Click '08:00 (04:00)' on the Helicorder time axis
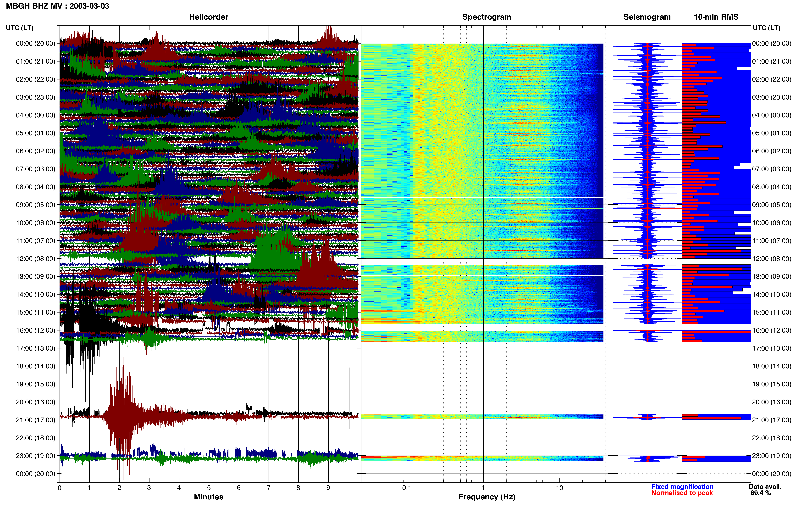The image size is (812, 508). [x=36, y=187]
